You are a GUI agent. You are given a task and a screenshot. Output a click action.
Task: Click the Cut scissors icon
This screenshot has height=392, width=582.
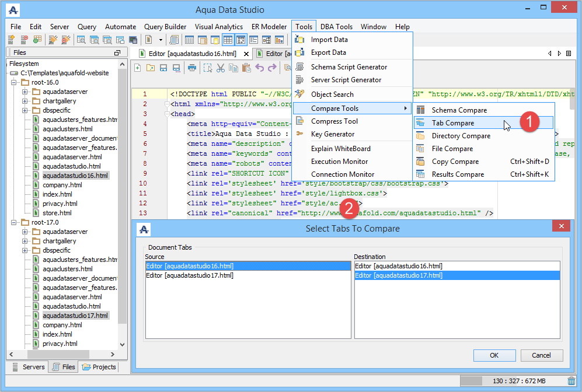tap(220, 68)
